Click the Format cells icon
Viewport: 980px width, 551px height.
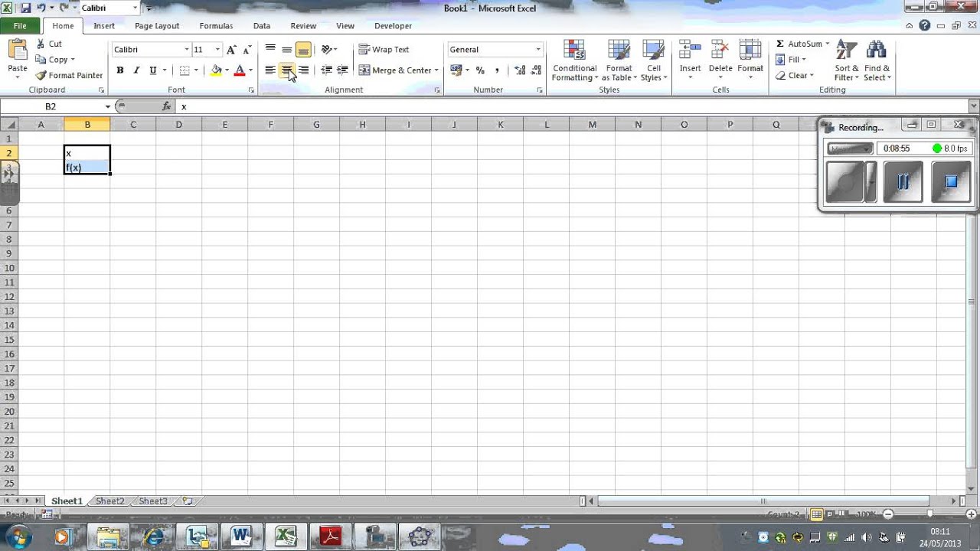(x=750, y=51)
